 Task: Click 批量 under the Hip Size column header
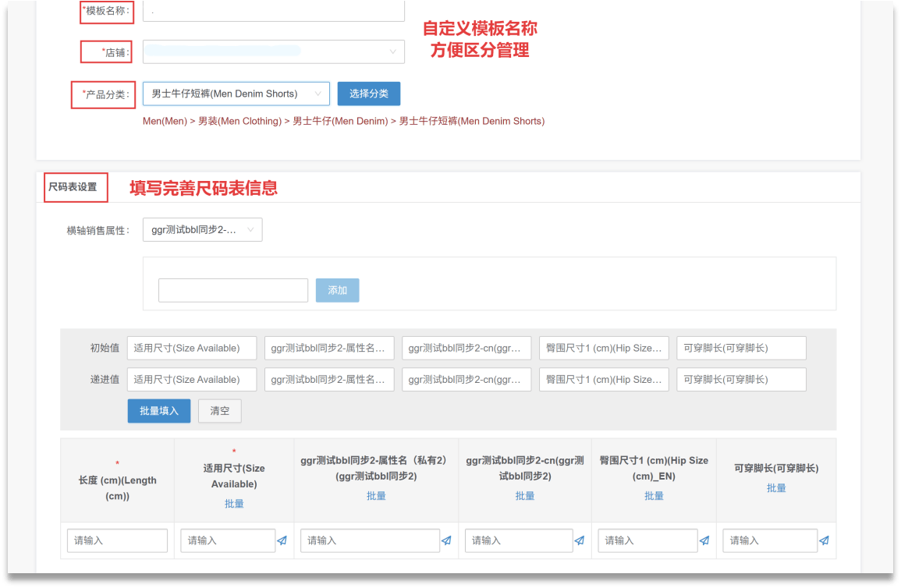(x=654, y=494)
